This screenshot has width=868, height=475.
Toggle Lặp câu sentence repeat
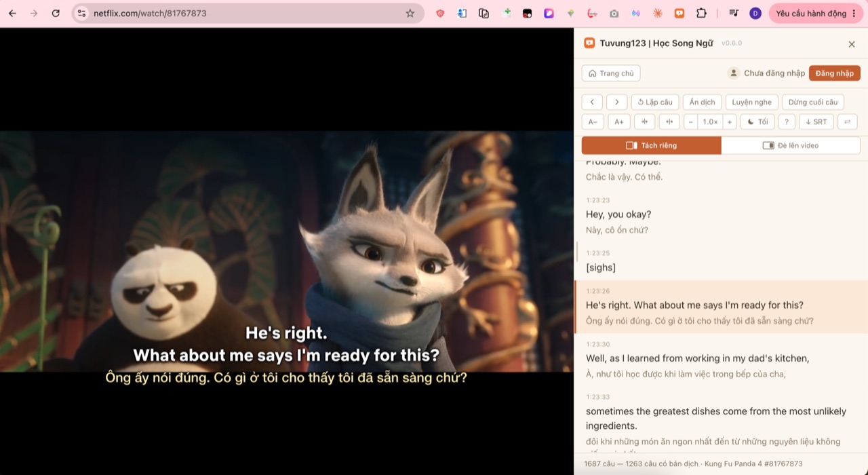(x=655, y=102)
